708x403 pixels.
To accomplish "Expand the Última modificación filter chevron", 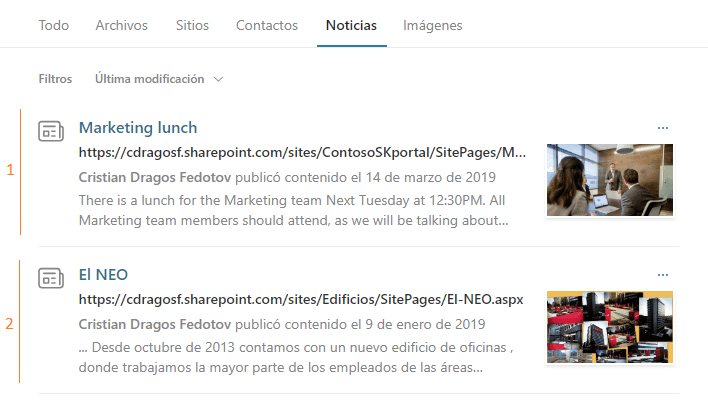I will click(219, 79).
